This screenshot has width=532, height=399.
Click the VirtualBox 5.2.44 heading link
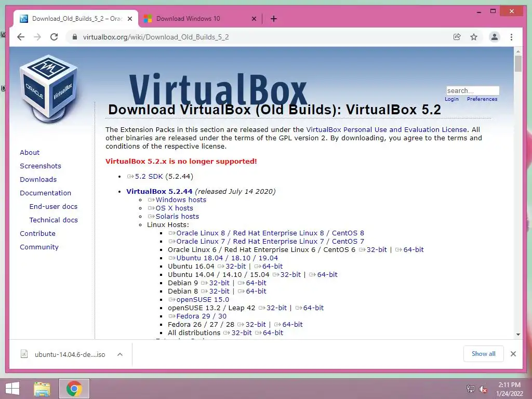(159, 191)
